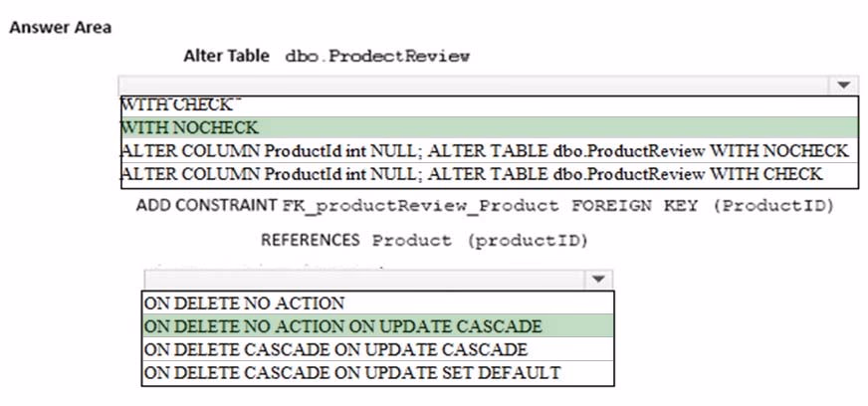Screen dimensions: 868x406
Task: Select ON DELETE CASCADE ON UPDATE CASCADE
Action: pyautogui.click(x=377, y=349)
